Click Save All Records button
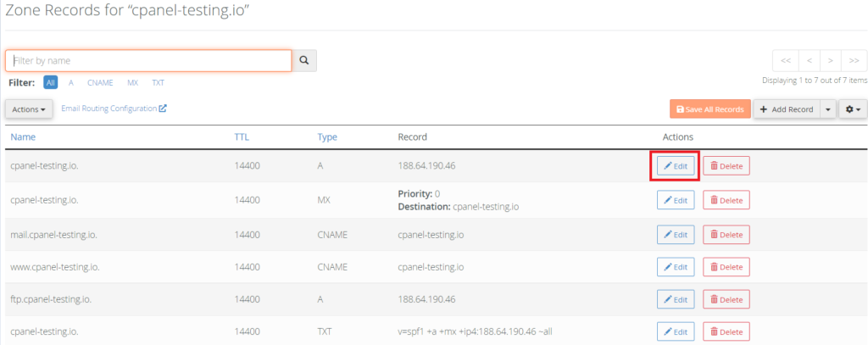Screen dimensions: 868x345 [x=709, y=109]
